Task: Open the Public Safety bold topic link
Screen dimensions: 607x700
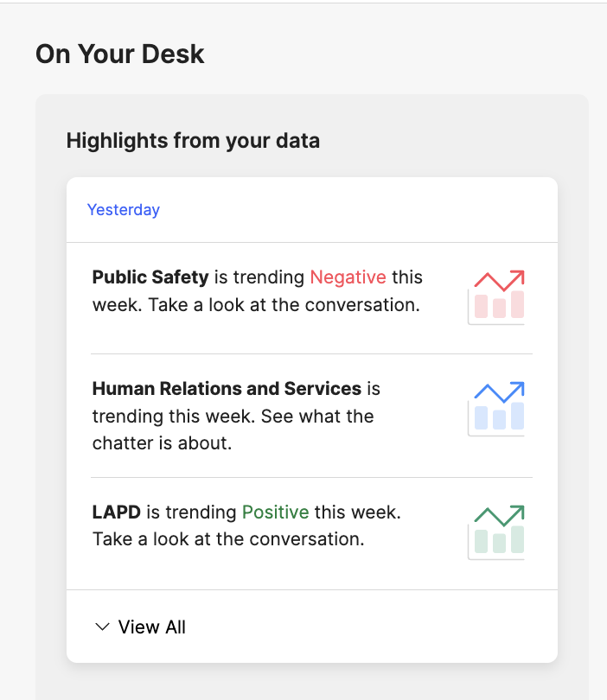Action: click(x=150, y=277)
